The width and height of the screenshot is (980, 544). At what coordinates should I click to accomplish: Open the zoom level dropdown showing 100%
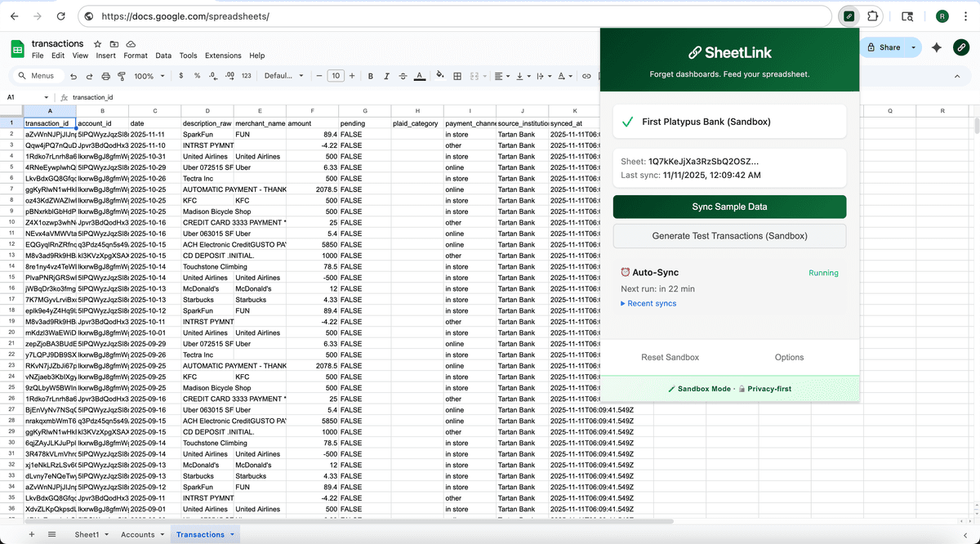click(x=149, y=75)
